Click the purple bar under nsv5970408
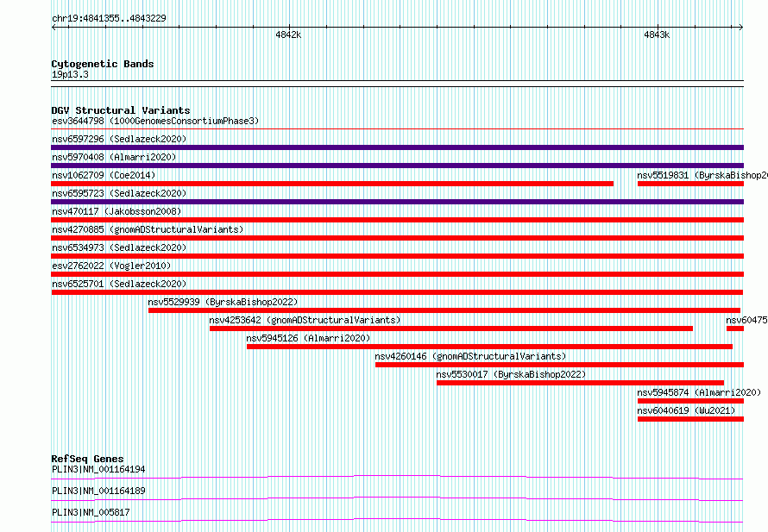This screenshot has width=768, height=532. pos(397,166)
